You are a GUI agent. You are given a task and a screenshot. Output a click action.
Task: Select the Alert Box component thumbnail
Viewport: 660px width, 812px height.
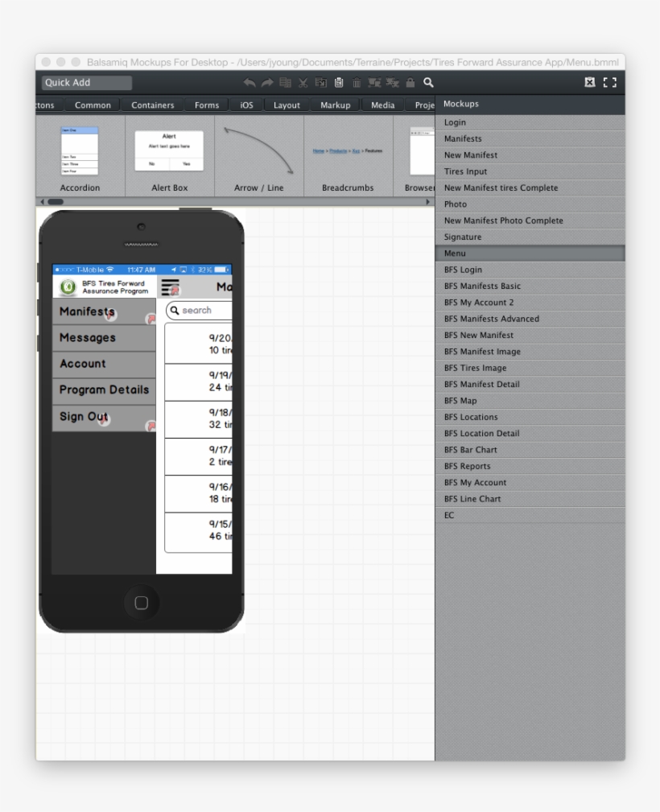[170, 149]
